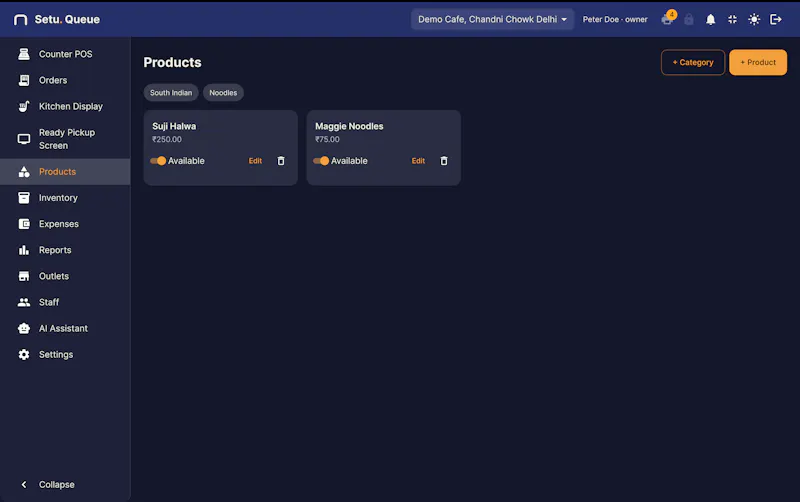Open AI Assistant page
800x502 pixels.
pos(65,328)
